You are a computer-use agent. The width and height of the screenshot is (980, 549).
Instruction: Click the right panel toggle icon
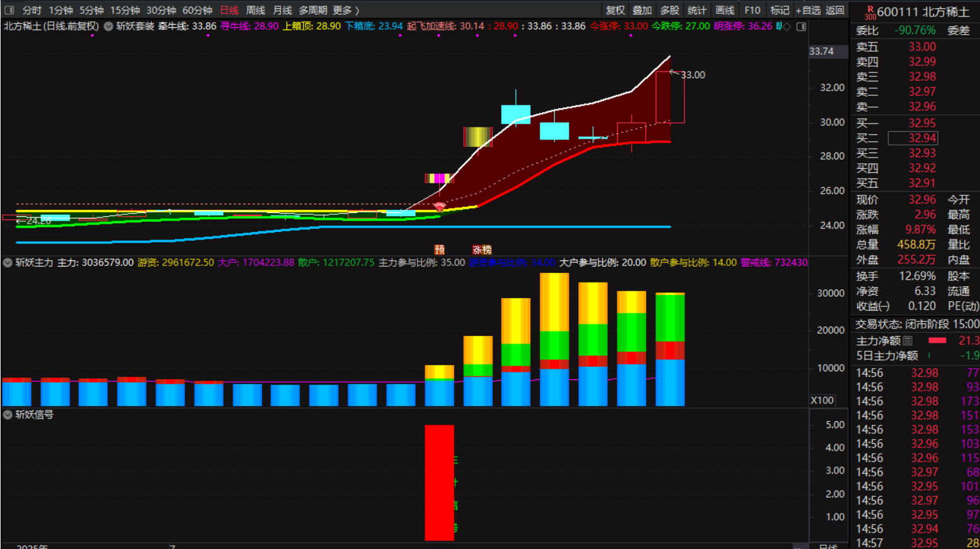801,26
